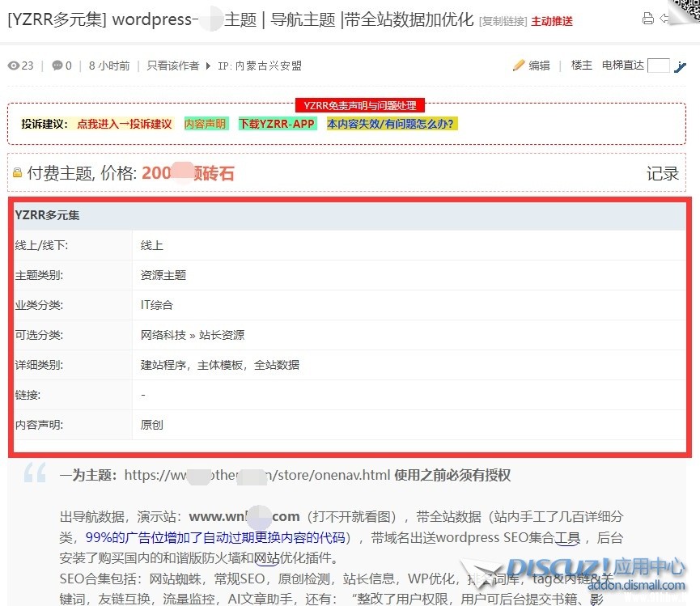Select 只看该作者 filter
The width and height of the screenshot is (700, 606).
pos(172,66)
